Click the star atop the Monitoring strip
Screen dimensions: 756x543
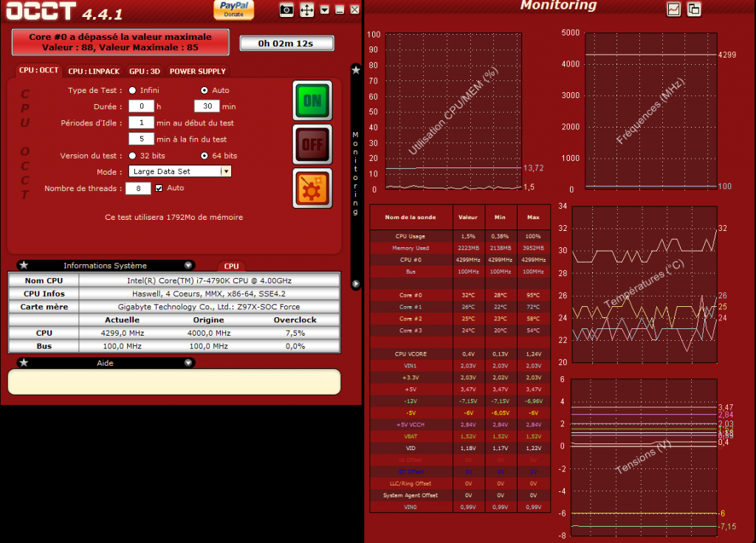coord(356,70)
